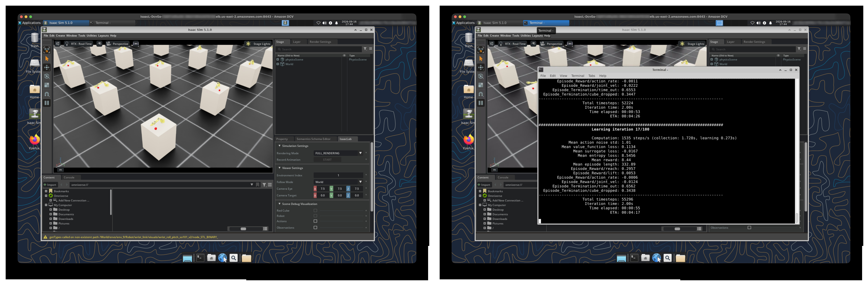
Task: Open omniverse:// path dropdown arrow, left screenshot
Action: point(252,185)
